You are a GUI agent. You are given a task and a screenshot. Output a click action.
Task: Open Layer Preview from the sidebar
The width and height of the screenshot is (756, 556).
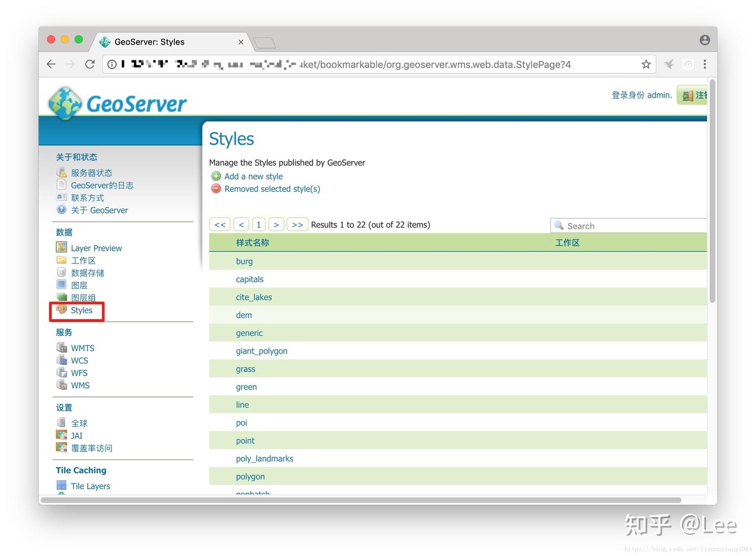[x=96, y=248]
